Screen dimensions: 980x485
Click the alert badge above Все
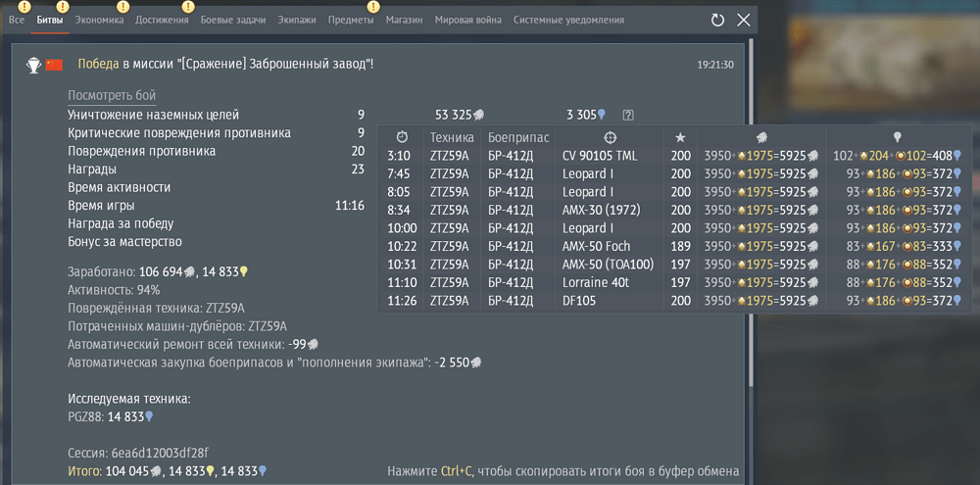[x=24, y=7]
